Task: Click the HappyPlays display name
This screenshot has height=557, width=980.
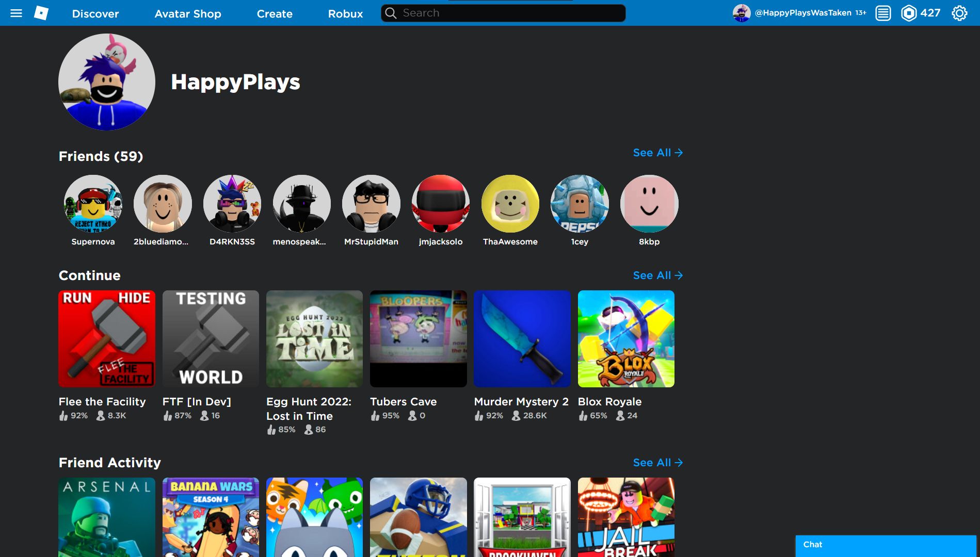Action: pyautogui.click(x=235, y=82)
